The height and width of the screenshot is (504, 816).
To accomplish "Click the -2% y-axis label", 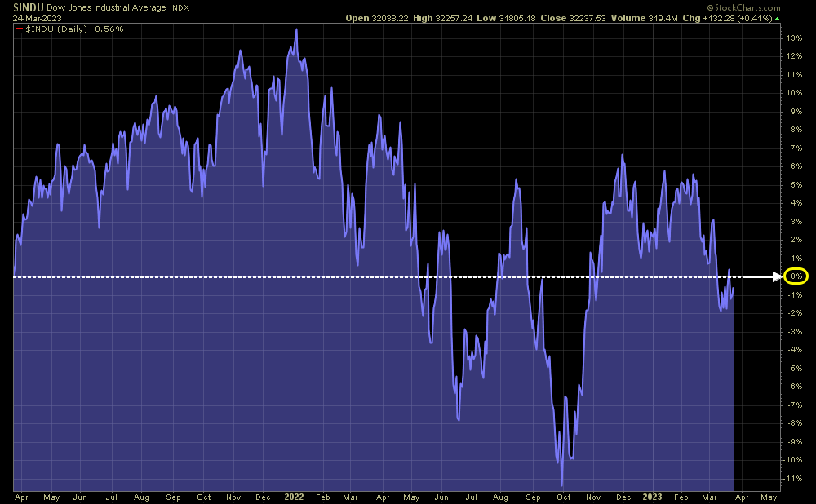I will (795, 313).
